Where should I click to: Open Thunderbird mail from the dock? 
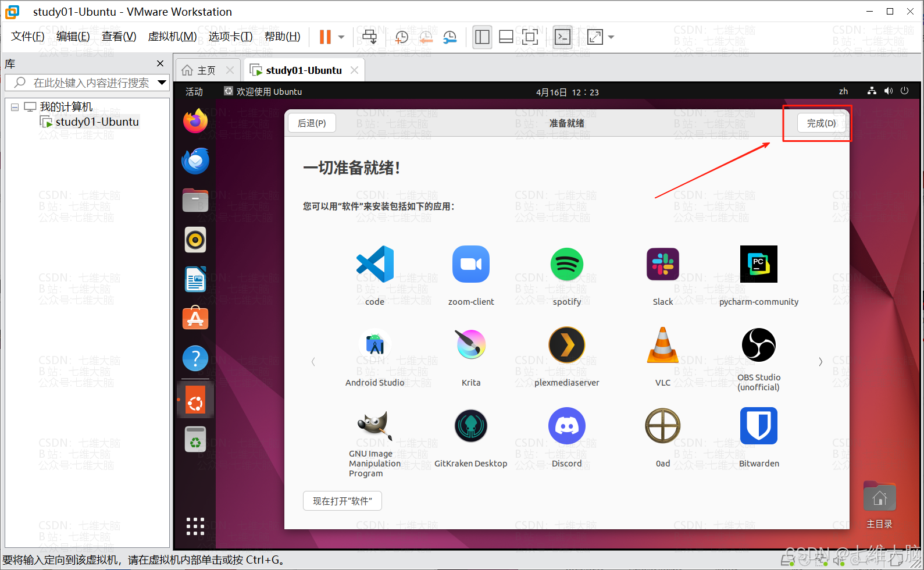point(195,161)
